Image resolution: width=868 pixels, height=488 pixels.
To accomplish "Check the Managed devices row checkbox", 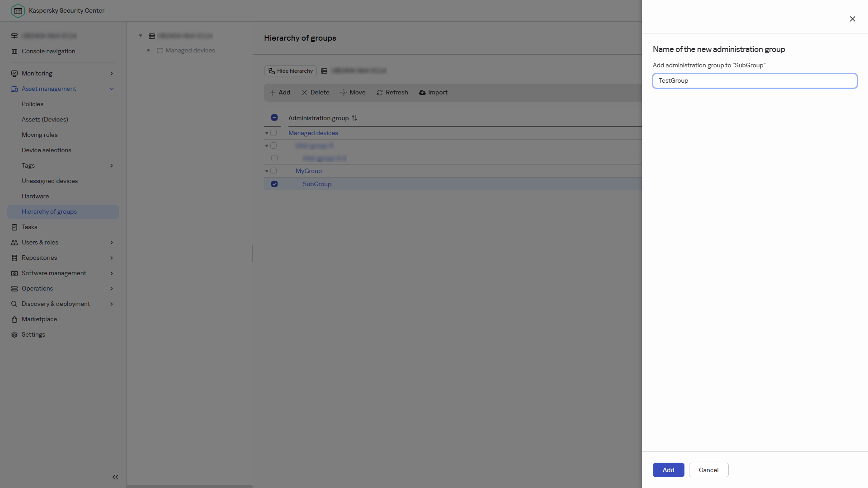I will [274, 133].
